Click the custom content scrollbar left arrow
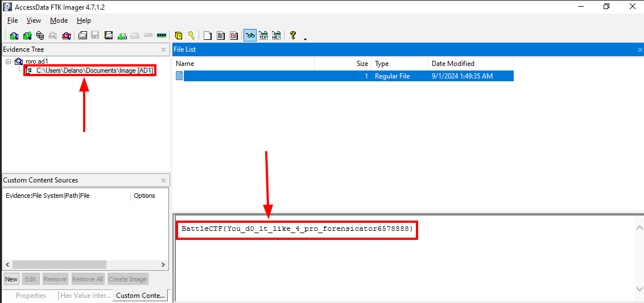This screenshot has height=303, width=644. [7, 265]
